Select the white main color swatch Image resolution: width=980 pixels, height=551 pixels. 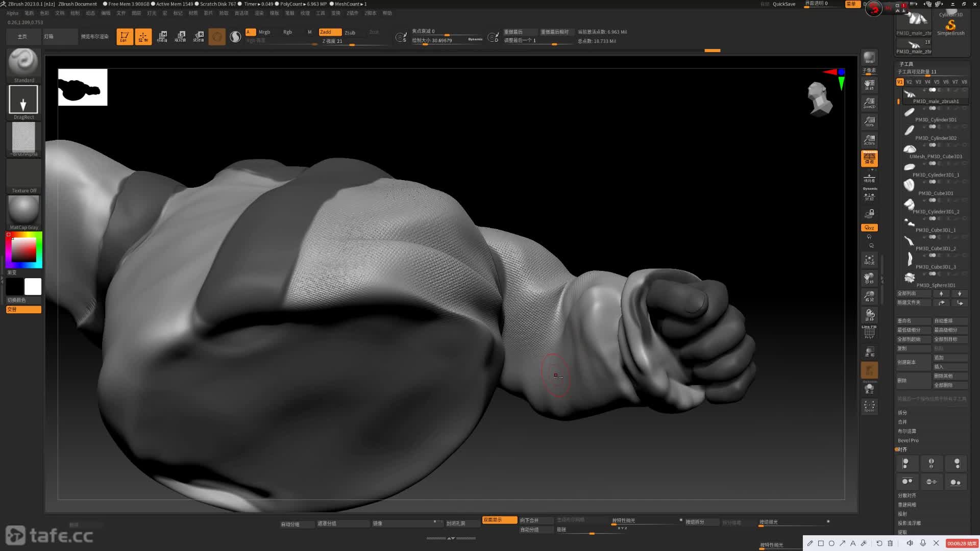pyautogui.click(x=33, y=286)
